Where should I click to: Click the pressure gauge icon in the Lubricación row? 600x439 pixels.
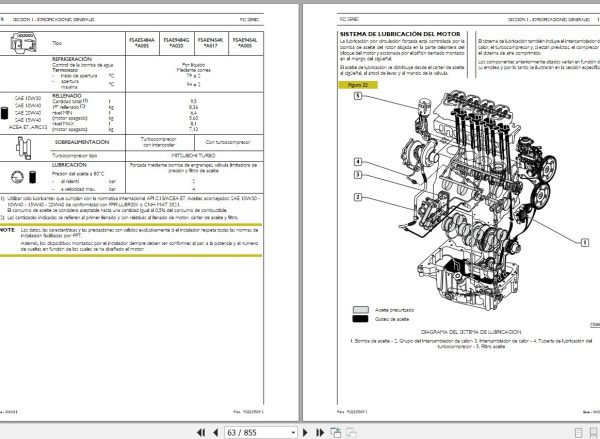(17, 177)
